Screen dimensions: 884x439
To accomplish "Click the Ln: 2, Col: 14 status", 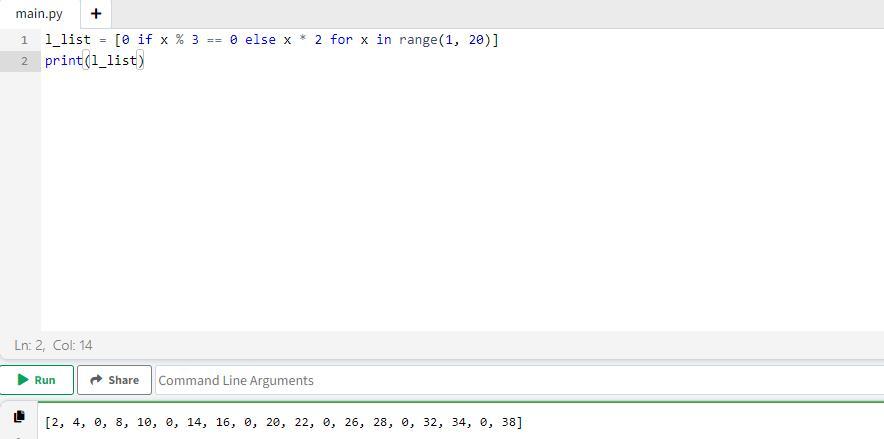I will pyautogui.click(x=54, y=345).
